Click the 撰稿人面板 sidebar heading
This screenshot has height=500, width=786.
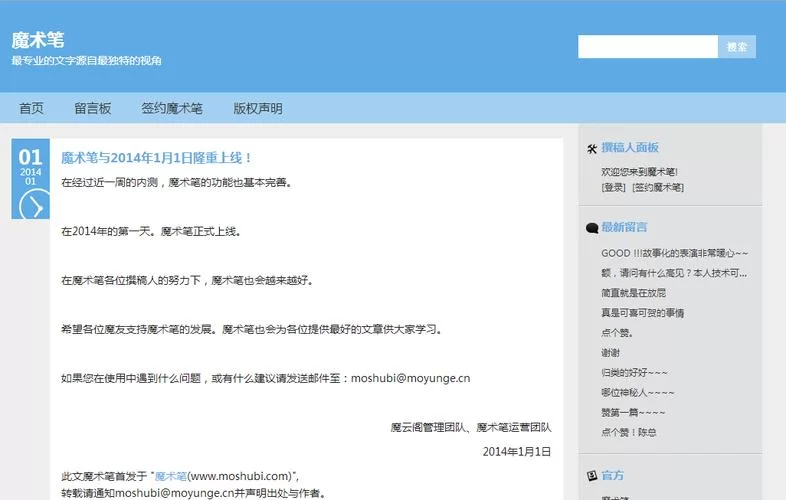tap(630, 147)
